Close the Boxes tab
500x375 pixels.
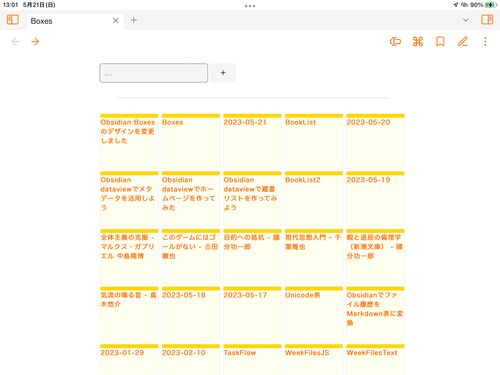pyautogui.click(x=116, y=21)
